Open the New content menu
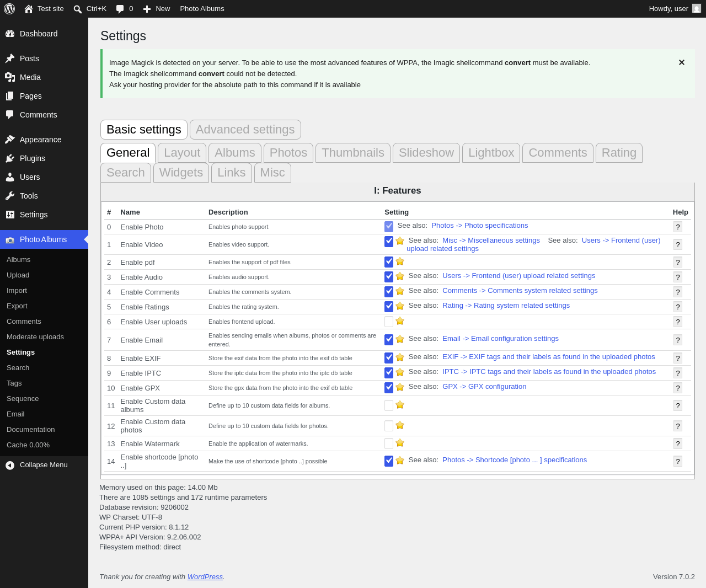706x588 pixels. click(x=157, y=9)
